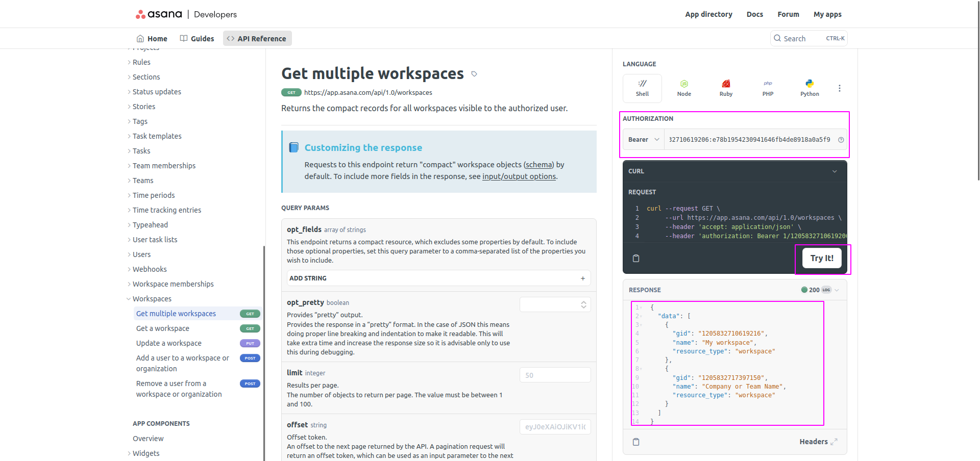The image size is (980, 461).
Task: Click the tag icon beside page title
Action: click(x=474, y=74)
